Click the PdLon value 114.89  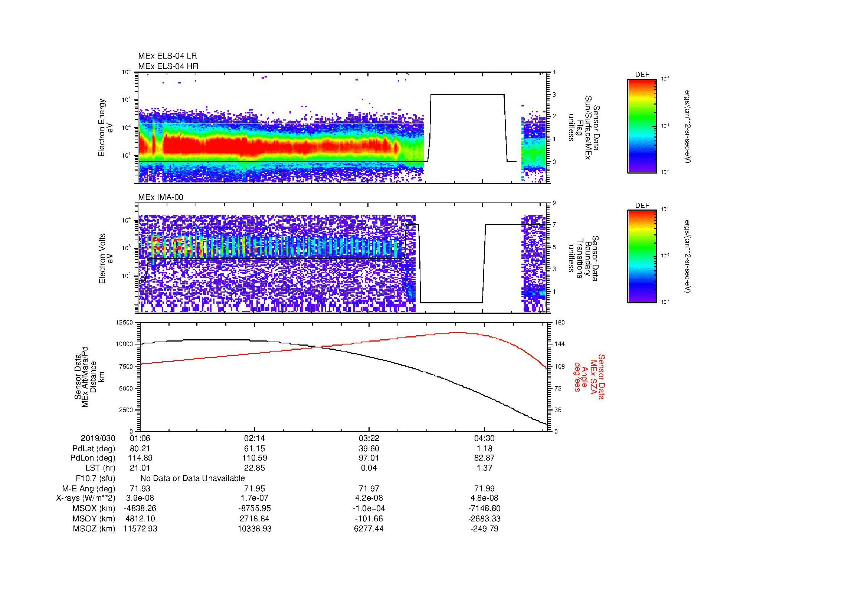[x=140, y=458]
